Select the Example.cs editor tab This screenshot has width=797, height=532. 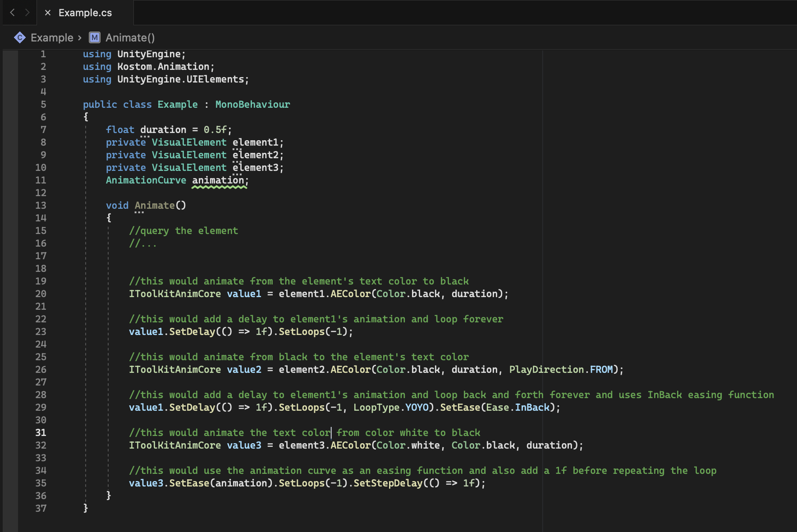tap(85, 13)
